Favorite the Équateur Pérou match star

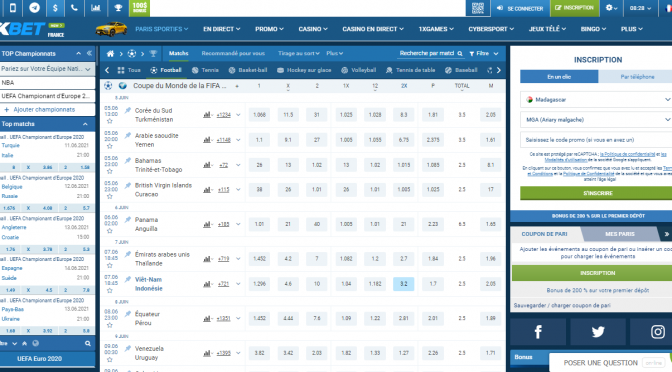click(110, 325)
